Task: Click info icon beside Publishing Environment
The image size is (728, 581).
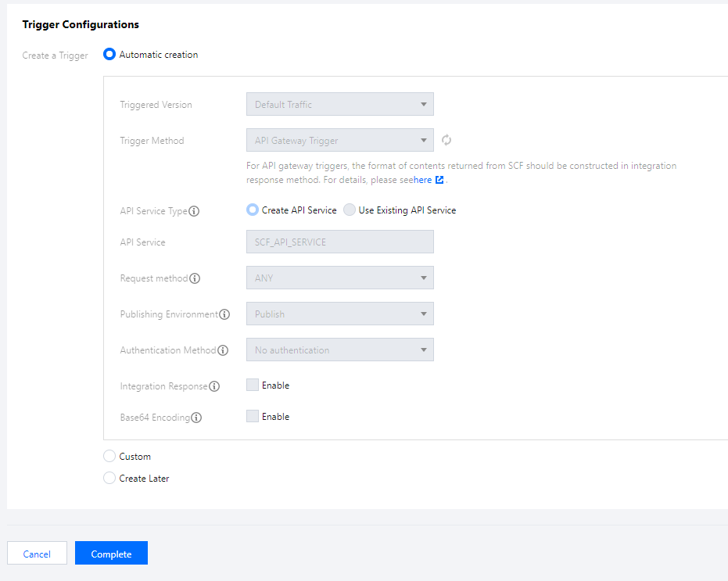Action: [224, 314]
